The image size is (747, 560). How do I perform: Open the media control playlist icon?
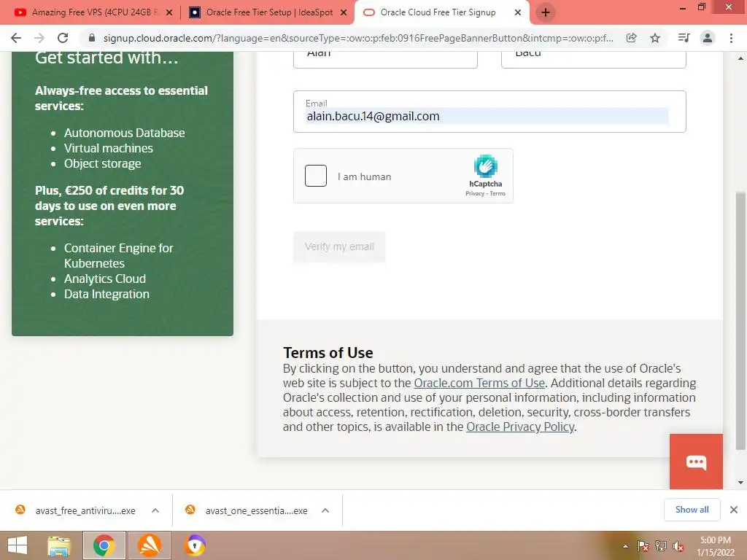pos(684,38)
